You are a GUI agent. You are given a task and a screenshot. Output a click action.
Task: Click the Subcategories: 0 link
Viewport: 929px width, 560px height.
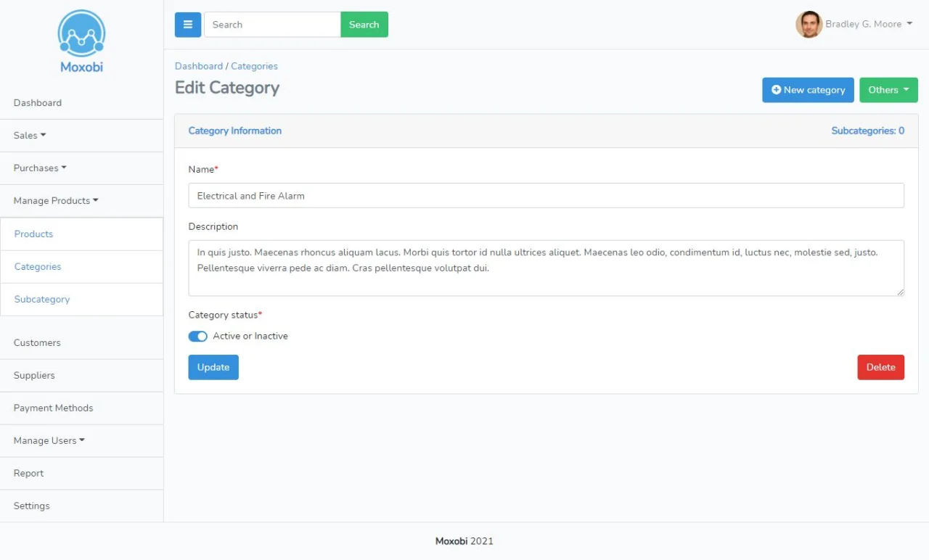[x=868, y=131]
